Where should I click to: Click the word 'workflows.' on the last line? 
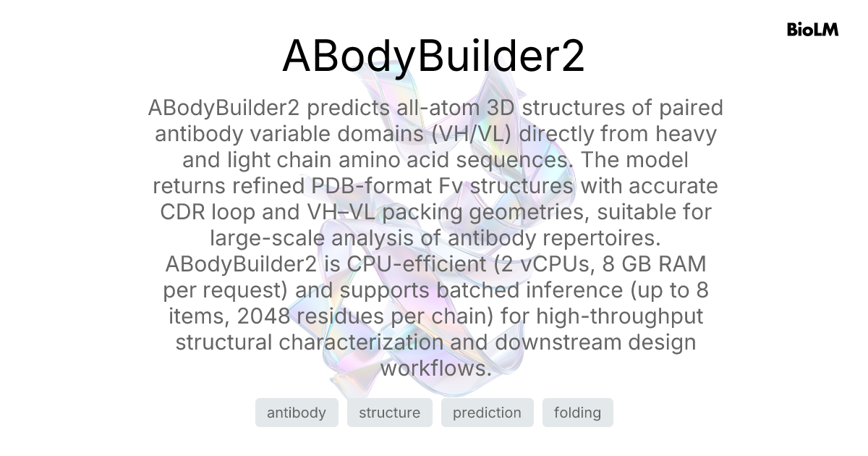tap(435, 368)
